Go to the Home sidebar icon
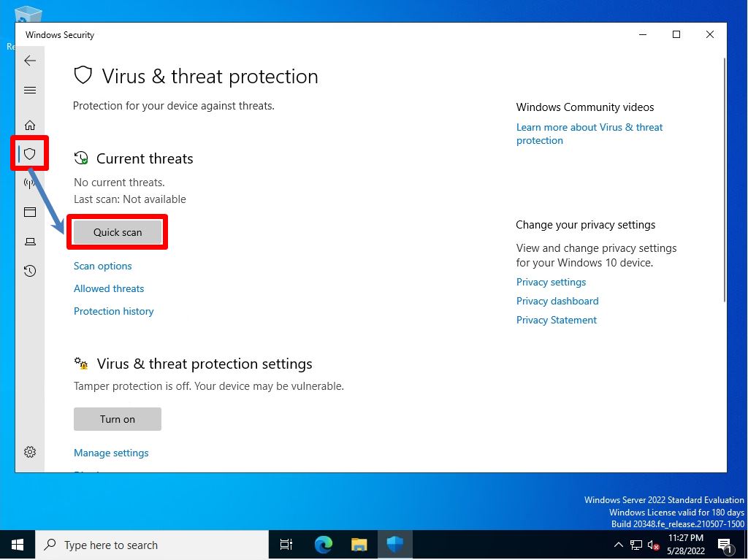 (30, 125)
